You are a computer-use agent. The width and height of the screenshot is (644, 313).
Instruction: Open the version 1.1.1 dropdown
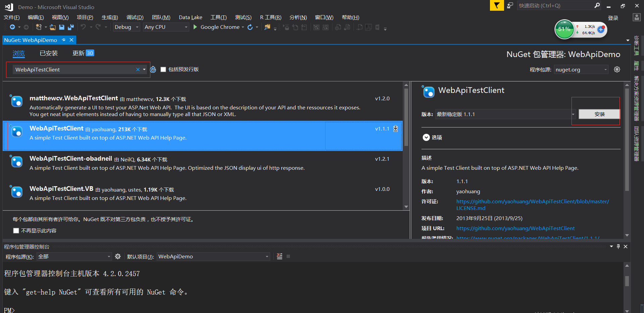[x=505, y=114]
